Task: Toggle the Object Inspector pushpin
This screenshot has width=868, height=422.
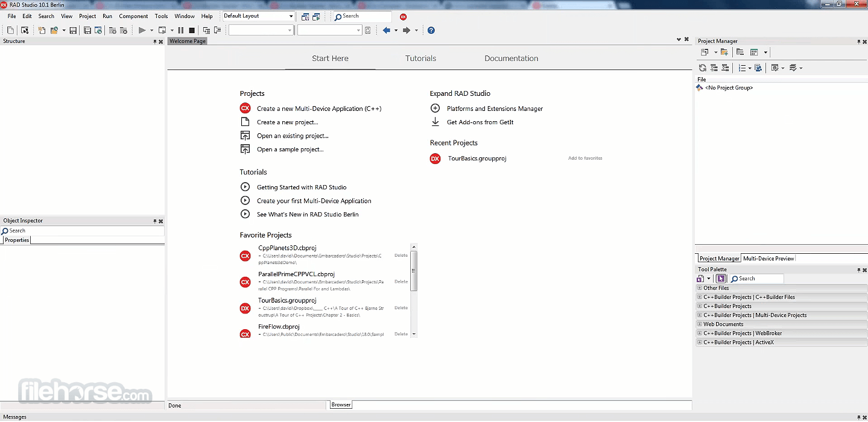Action: pos(155,221)
